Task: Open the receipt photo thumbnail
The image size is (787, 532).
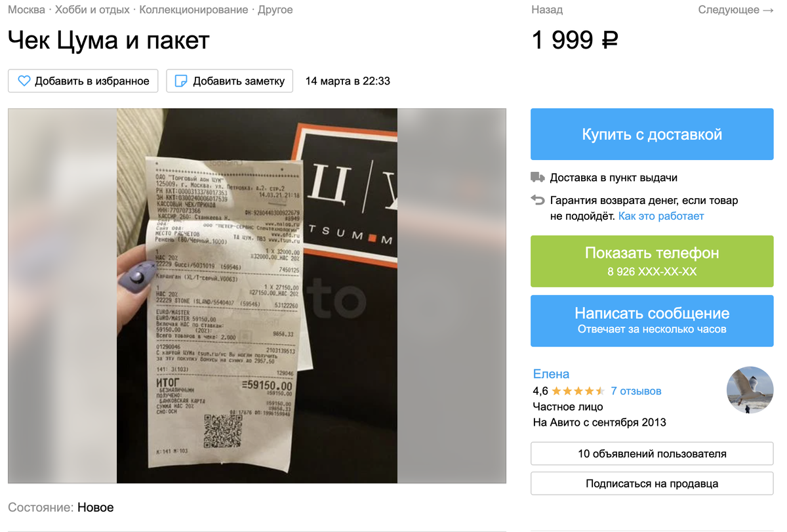Action: (257, 296)
